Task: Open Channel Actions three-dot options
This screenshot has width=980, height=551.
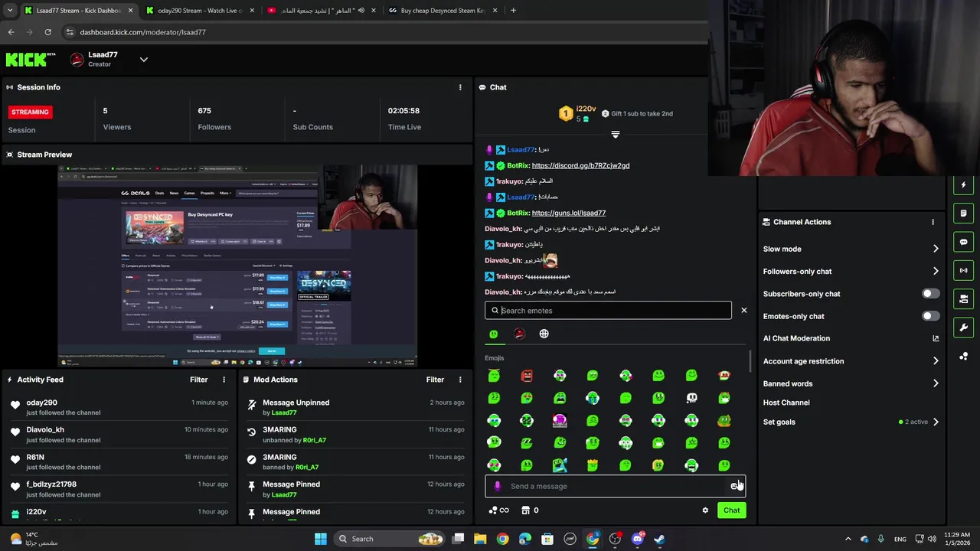Action: 933,222
